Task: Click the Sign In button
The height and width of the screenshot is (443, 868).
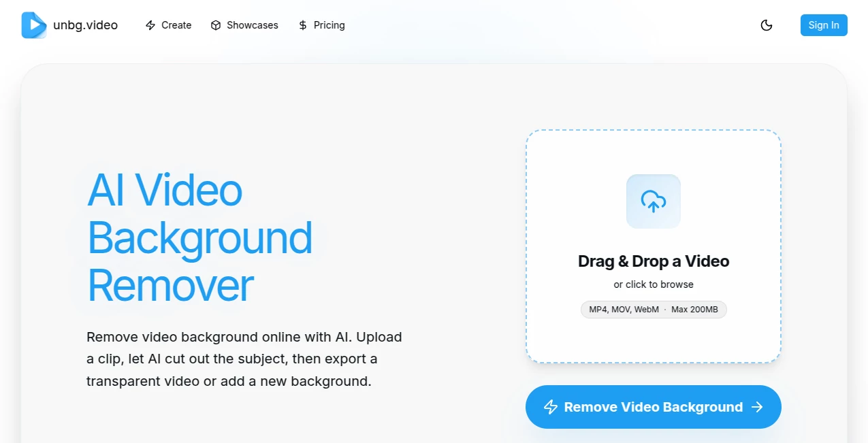Action: pyautogui.click(x=824, y=25)
